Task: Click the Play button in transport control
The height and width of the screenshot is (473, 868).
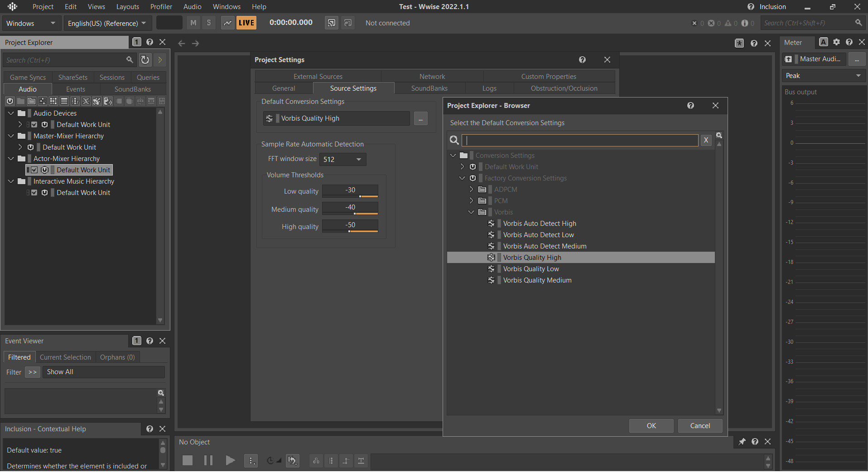Action: (x=230, y=461)
